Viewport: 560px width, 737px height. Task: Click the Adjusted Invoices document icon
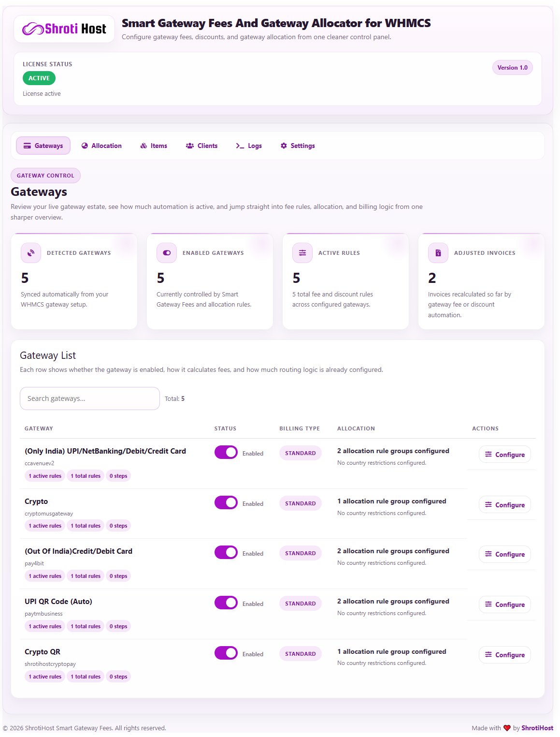click(x=438, y=252)
